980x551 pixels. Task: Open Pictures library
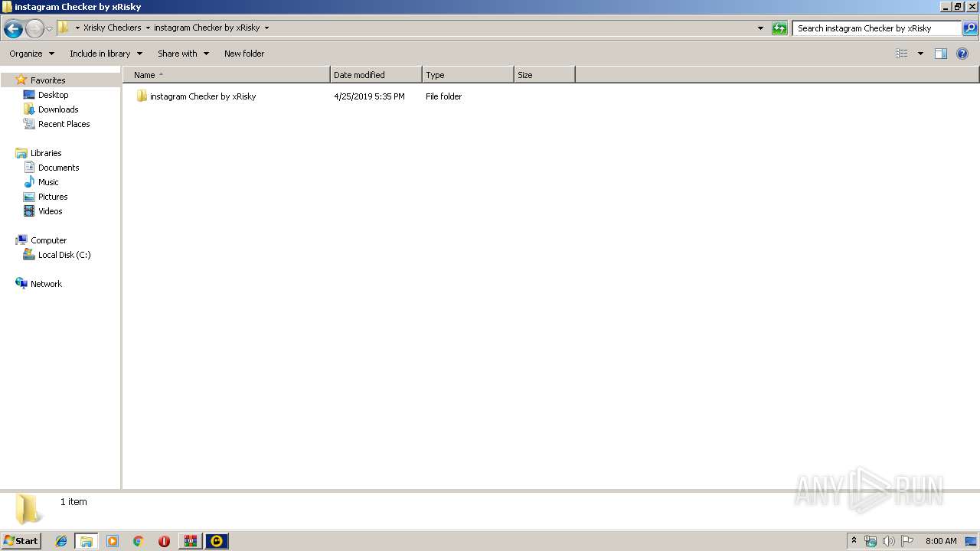[x=53, y=197]
